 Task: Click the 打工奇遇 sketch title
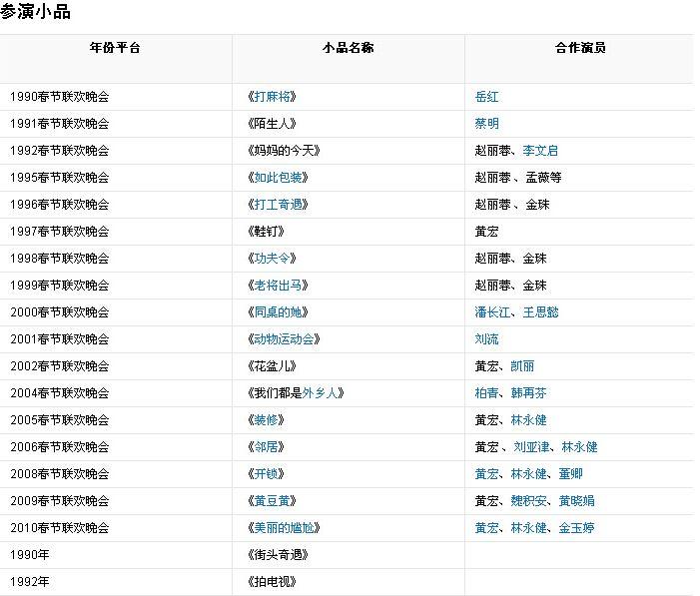point(277,205)
